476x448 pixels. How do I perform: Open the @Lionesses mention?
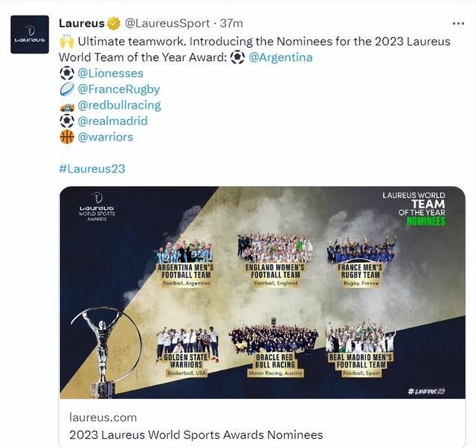(x=110, y=73)
